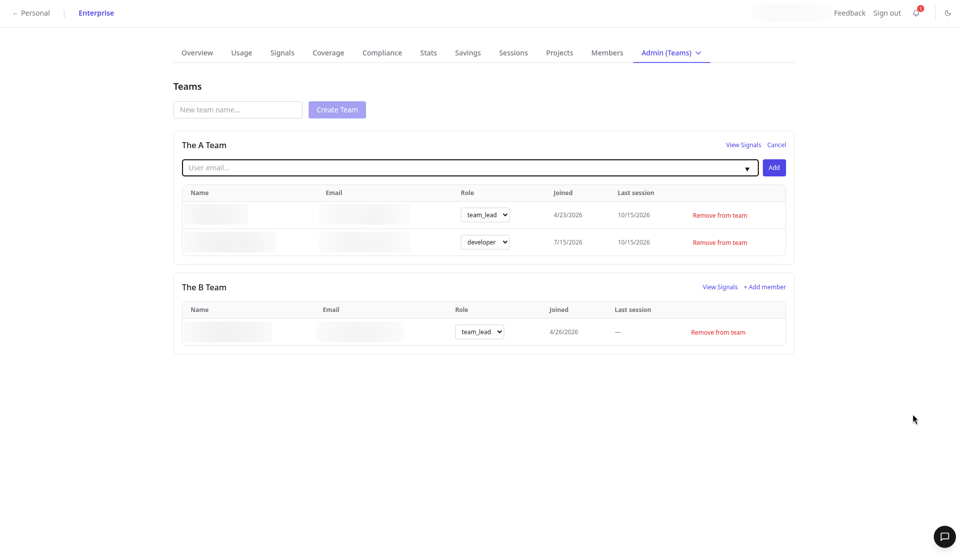The height and width of the screenshot is (560, 960).
Task: Switch to the Sessions tab
Action: (513, 53)
